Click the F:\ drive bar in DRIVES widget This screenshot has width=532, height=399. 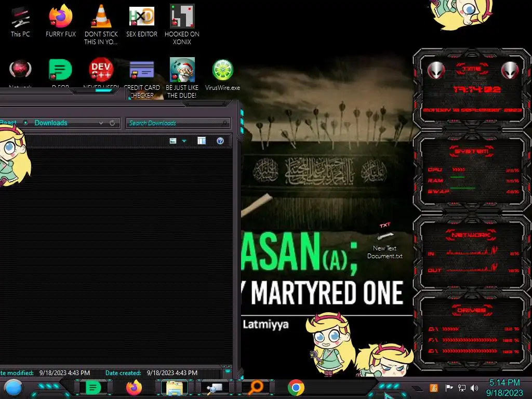(470, 340)
